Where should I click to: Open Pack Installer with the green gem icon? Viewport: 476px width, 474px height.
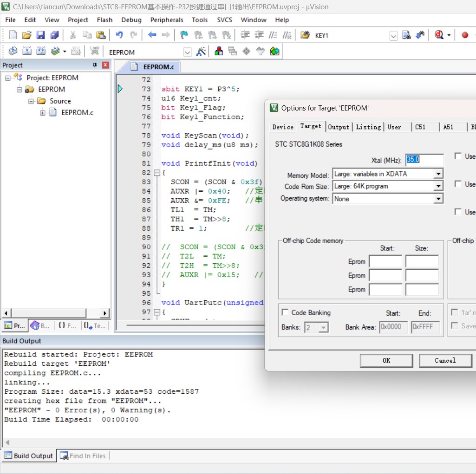274,51
